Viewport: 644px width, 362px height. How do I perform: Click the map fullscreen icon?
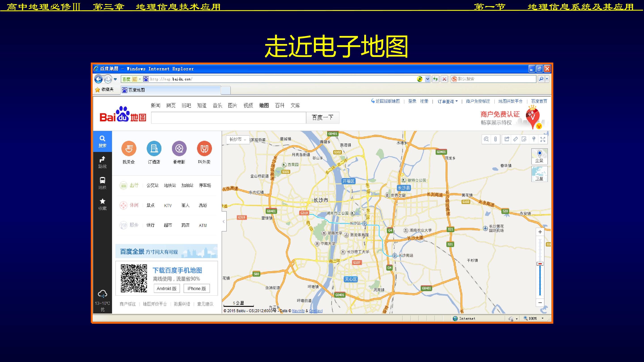(543, 139)
